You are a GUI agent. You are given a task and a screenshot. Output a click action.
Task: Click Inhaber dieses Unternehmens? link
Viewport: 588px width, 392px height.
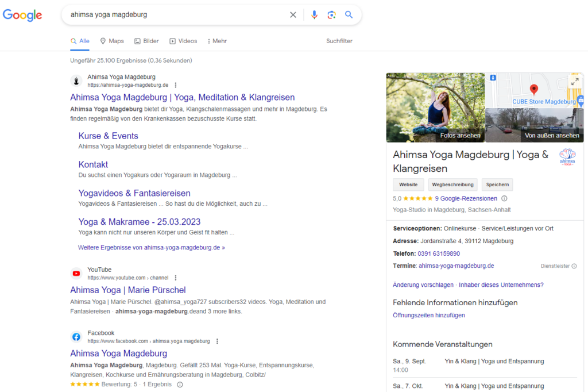501,285
